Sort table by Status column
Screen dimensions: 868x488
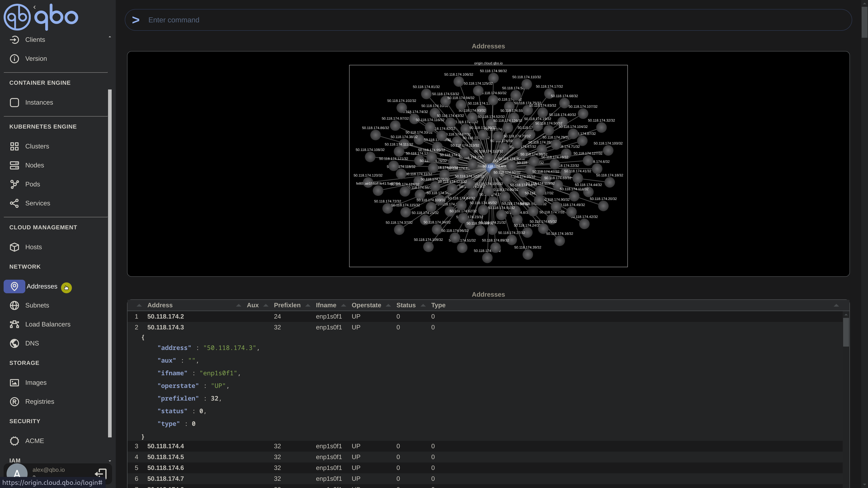[406, 305]
